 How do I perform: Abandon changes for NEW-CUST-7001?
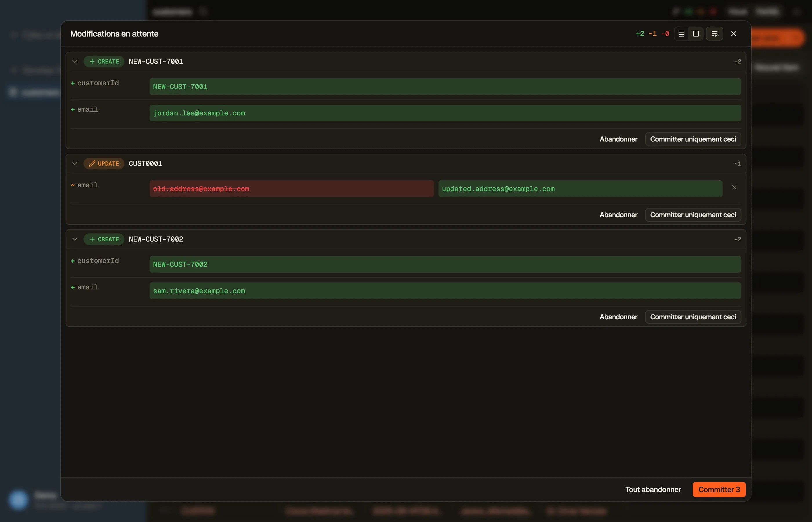[x=619, y=139]
